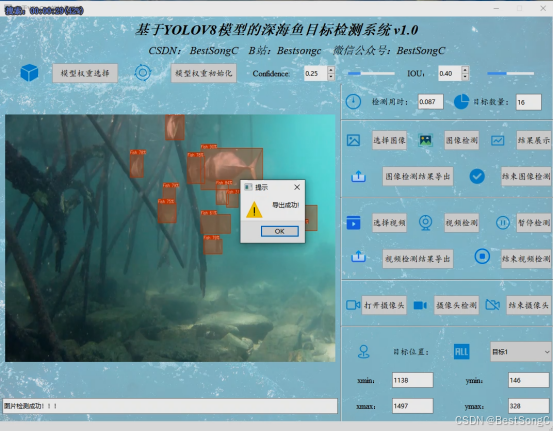Click the xmax field 1497

coord(413,406)
